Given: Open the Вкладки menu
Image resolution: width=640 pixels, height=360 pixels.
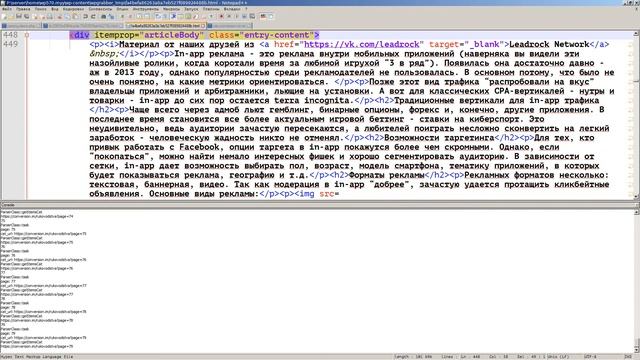Looking at the screenshot, I should click(x=232, y=9).
